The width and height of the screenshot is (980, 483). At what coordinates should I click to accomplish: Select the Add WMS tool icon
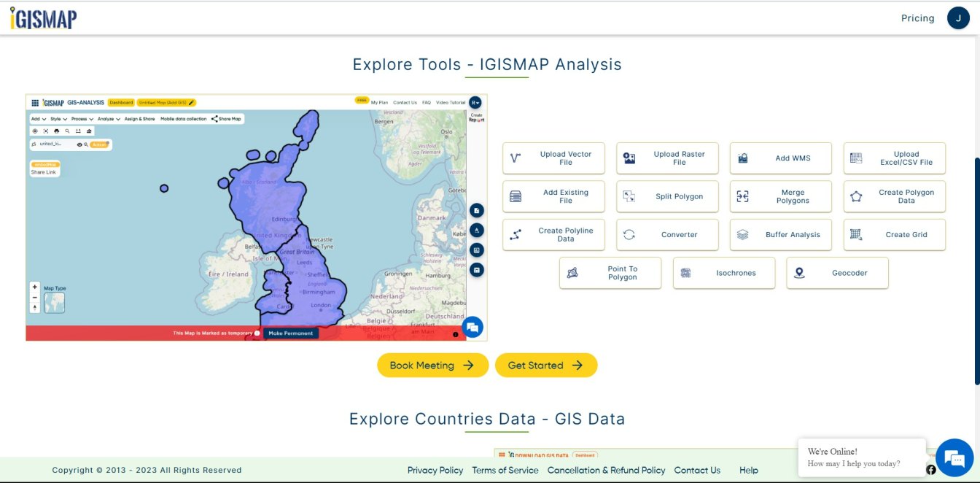(x=743, y=158)
